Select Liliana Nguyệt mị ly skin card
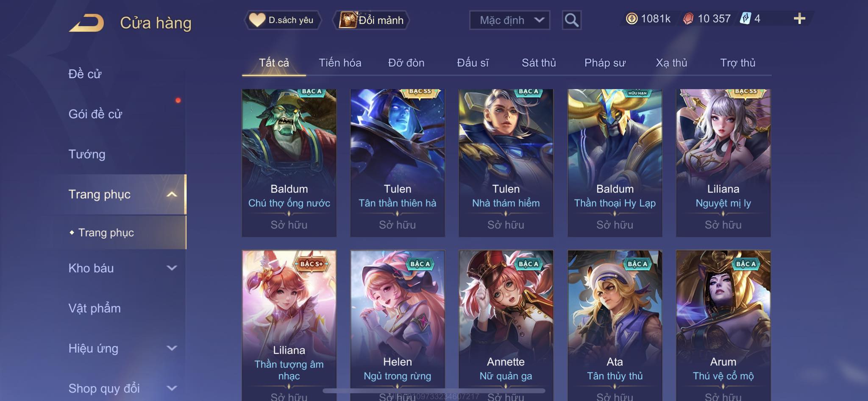868x401 pixels. click(x=723, y=163)
